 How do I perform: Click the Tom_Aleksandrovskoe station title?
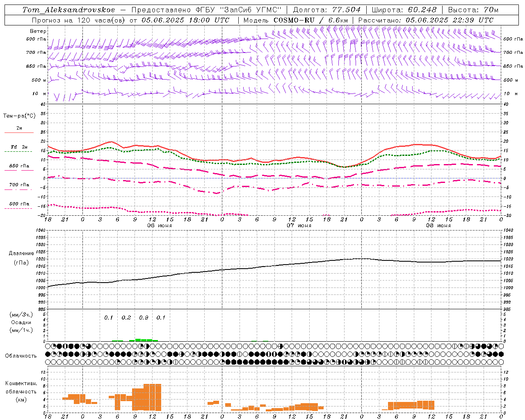[69, 10]
